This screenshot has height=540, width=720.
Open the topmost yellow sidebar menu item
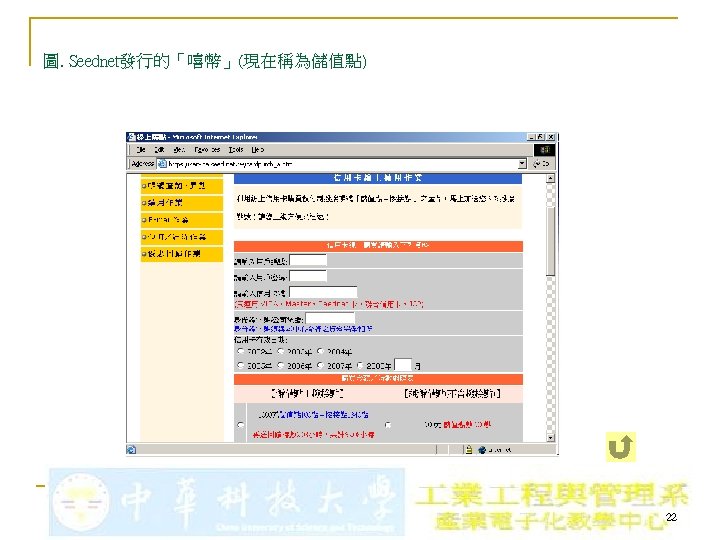182,186
